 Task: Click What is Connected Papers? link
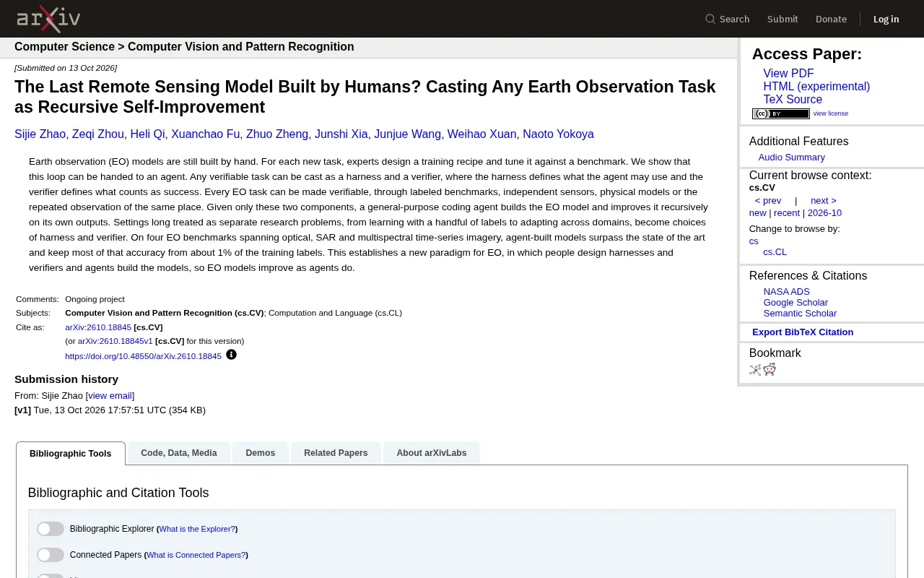click(196, 555)
